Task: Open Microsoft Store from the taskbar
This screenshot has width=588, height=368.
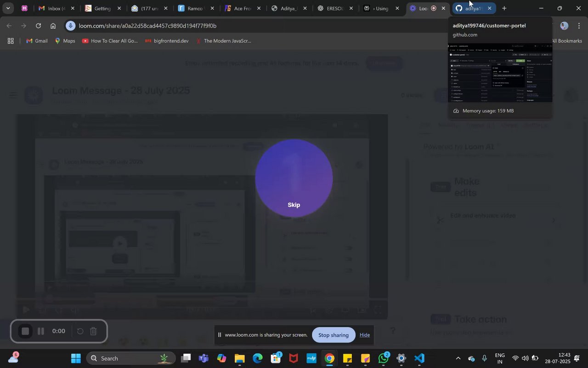Action: pos(276,358)
